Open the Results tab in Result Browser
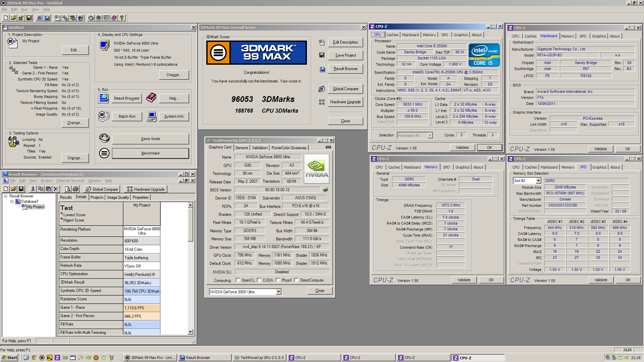The image size is (644, 362). click(66, 197)
